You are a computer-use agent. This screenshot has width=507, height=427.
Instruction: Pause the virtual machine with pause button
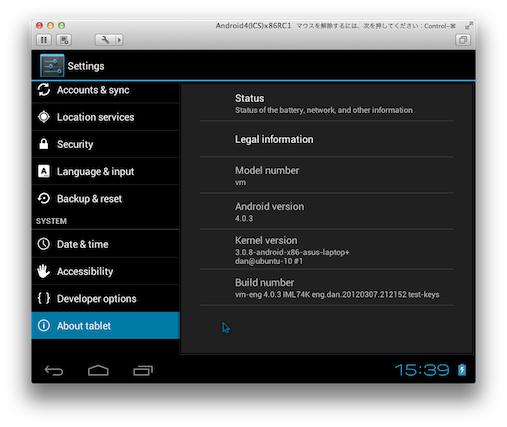(x=44, y=40)
